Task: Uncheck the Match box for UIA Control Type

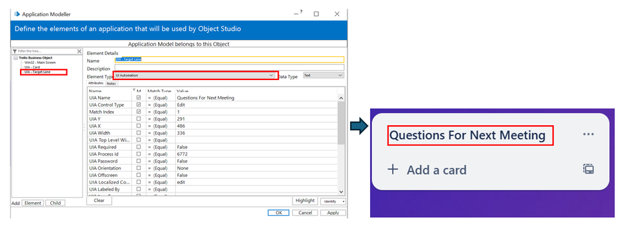Action: tap(139, 105)
